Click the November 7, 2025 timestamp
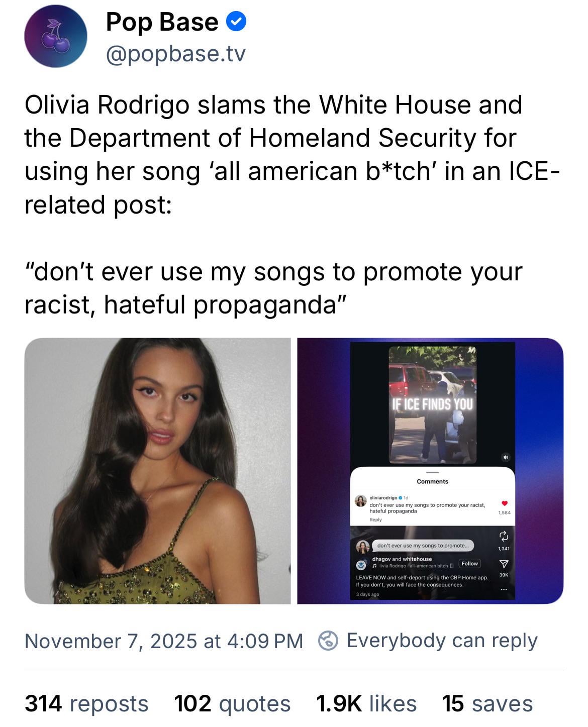 point(164,641)
